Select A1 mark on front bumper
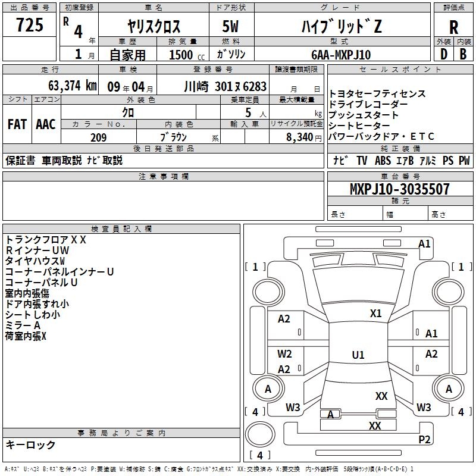476x476 pixels. pos(424,244)
